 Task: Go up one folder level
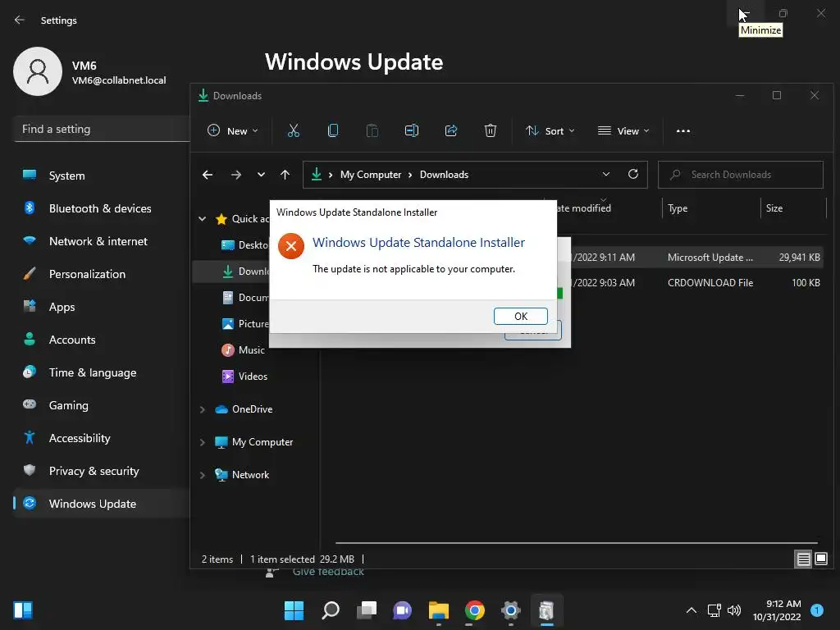tap(285, 175)
